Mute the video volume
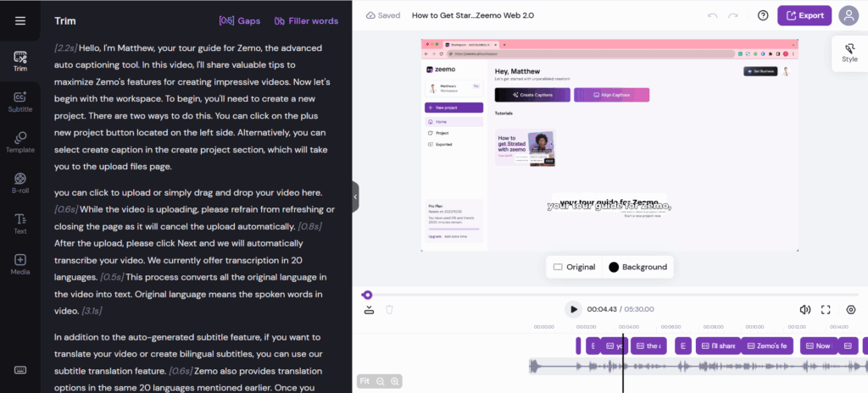Viewport: 868px width, 393px height. pos(804,310)
